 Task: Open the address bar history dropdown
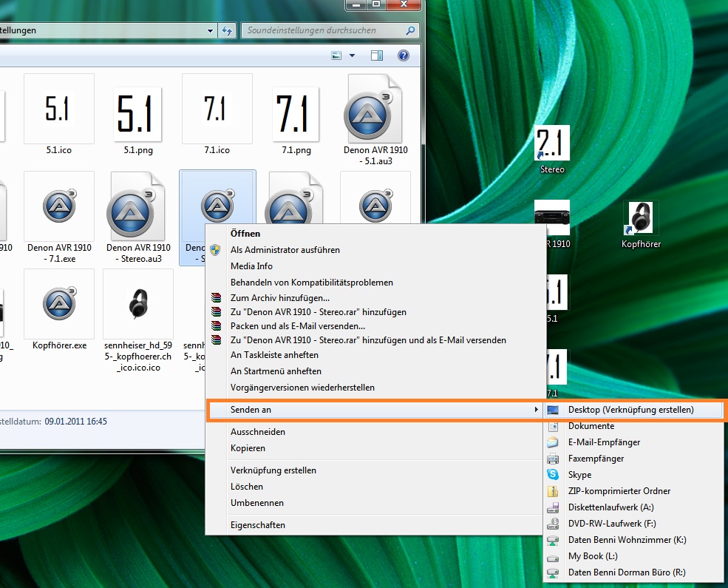[x=211, y=30]
